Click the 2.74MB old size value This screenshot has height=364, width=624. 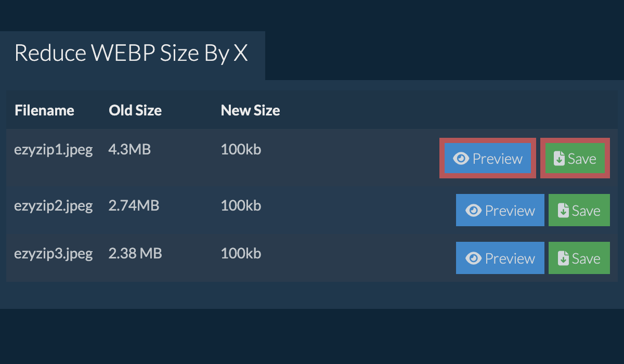(134, 205)
